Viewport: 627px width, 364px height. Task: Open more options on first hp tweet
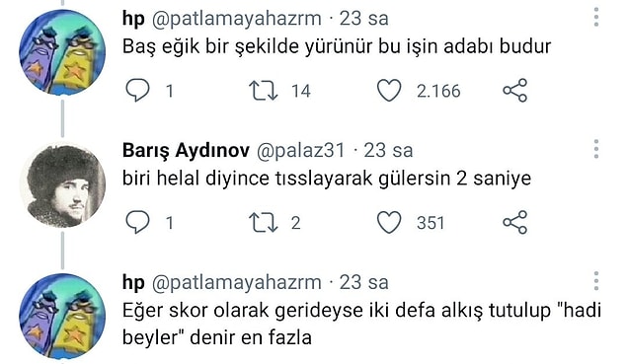point(596,17)
